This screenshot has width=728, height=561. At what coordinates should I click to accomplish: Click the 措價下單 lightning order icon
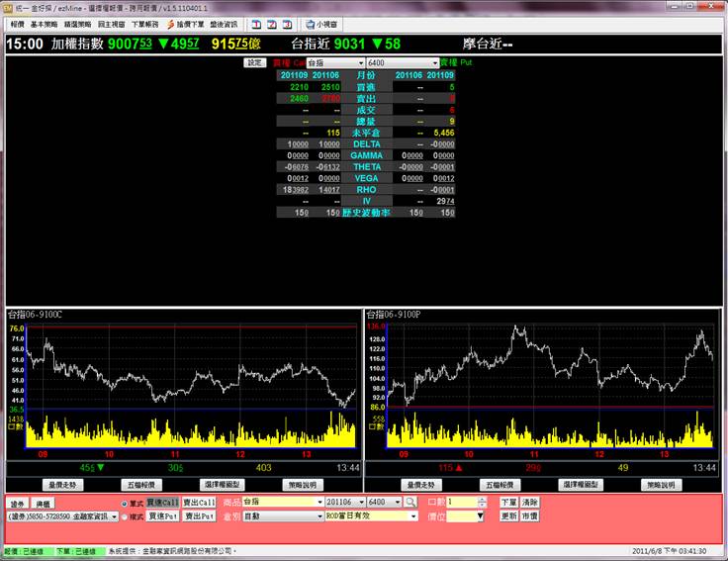170,24
